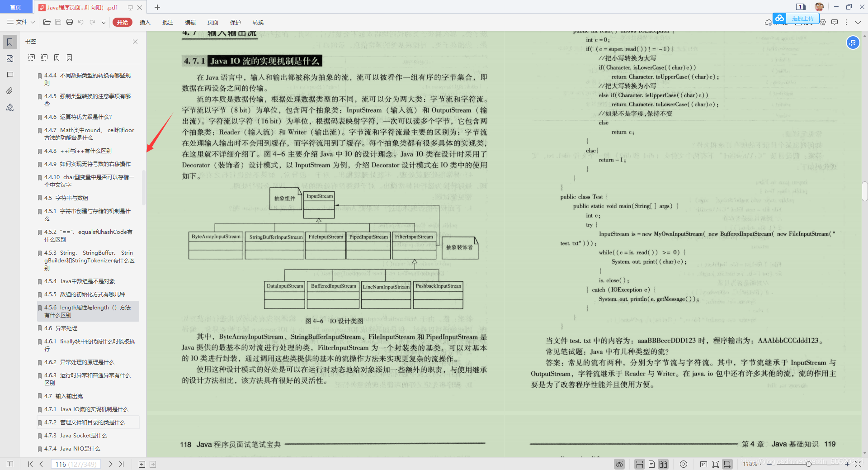Add a new tab with plus button
The width and height of the screenshot is (868, 470).
[157, 7]
